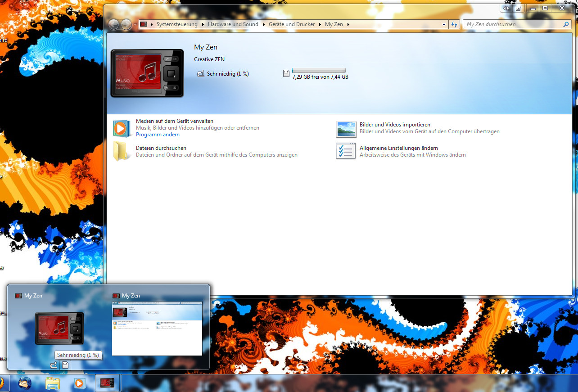Select the My Zen breadcrumb in address bar
Viewport: 578px width, 392px height.
334,24
